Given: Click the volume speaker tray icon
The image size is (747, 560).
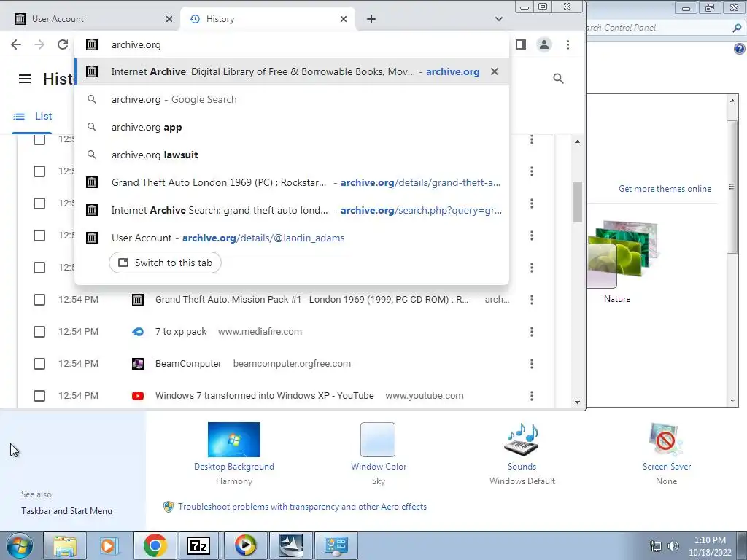Looking at the screenshot, I should coord(673,546).
